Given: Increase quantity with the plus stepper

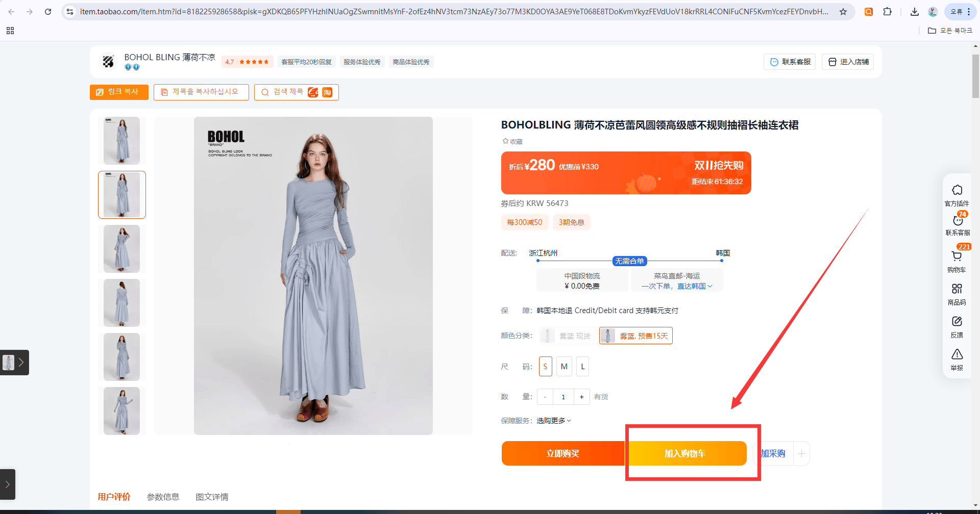Looking at the screenshot, I should point(581,397).
